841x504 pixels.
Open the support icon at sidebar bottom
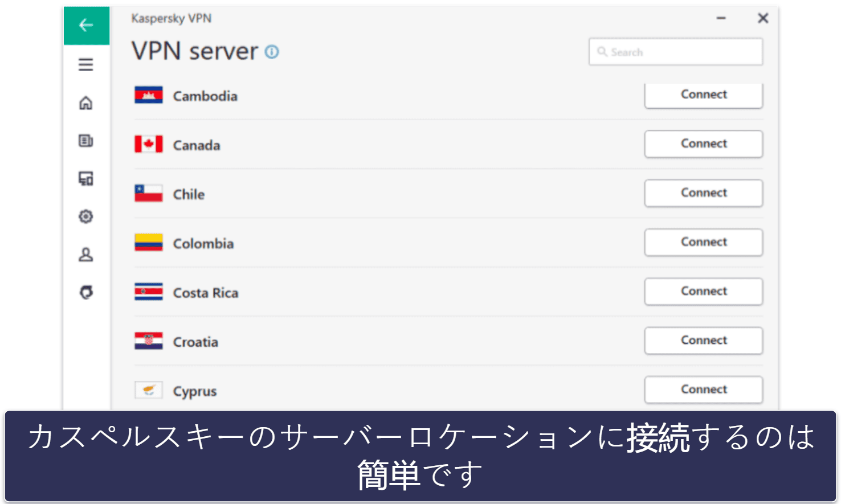[x=86, y=292]
